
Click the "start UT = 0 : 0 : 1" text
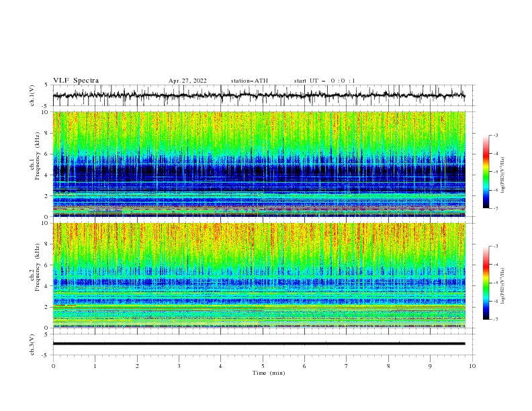point(324,81)
